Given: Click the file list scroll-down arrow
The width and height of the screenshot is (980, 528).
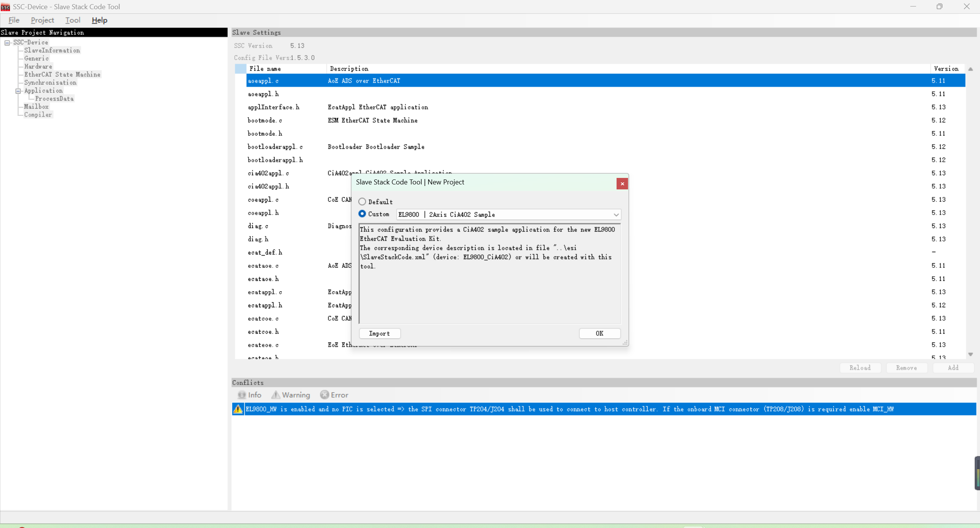Looking at the screenshot, I should (x=970, y=354).
